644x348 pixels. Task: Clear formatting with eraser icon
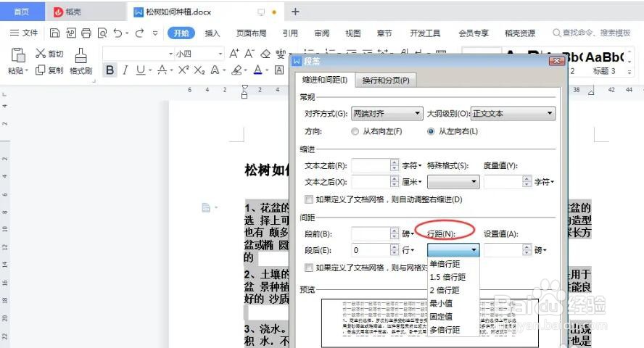point(265,54)
